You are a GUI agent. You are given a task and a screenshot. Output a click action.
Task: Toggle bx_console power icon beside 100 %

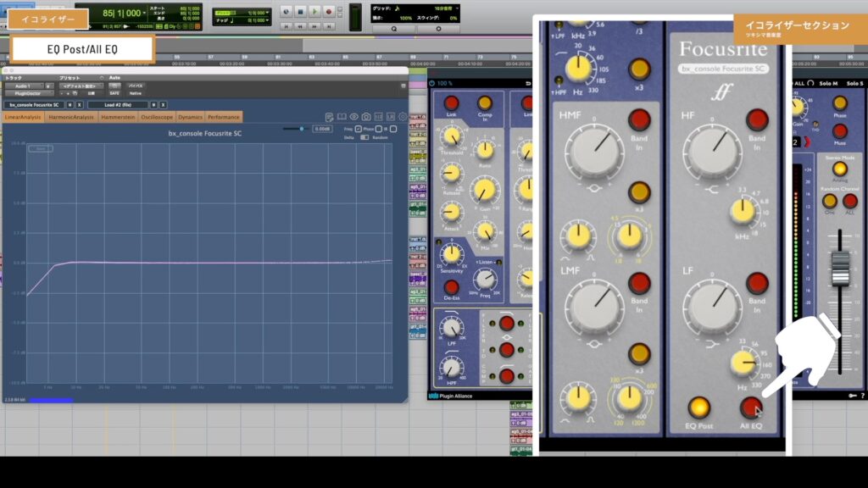pos(432,83)
